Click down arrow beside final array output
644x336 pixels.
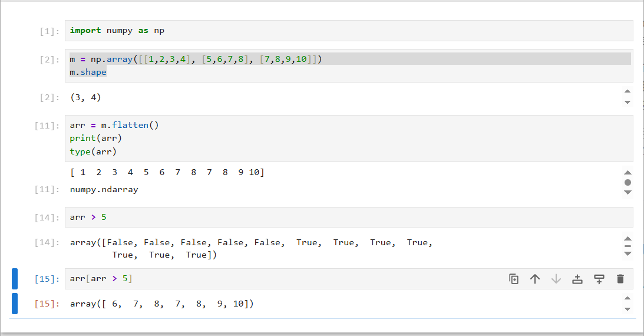627,309
